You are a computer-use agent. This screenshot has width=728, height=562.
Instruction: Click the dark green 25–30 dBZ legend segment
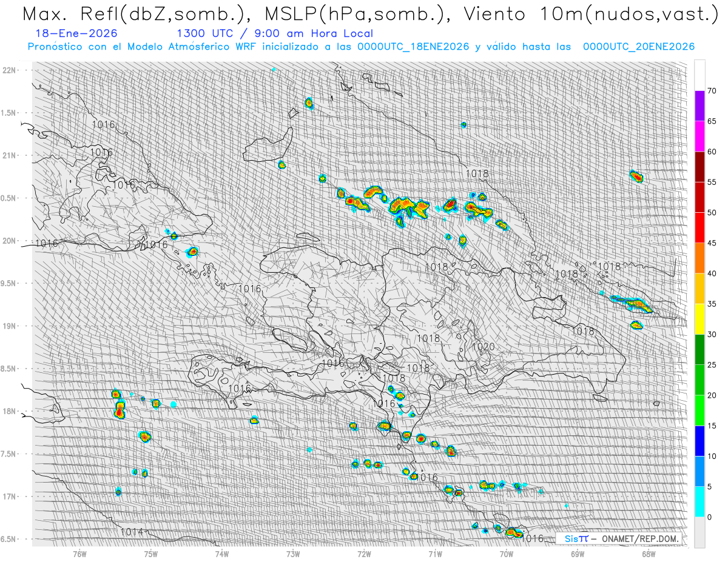pyautogui.click(x=699, y=349)
